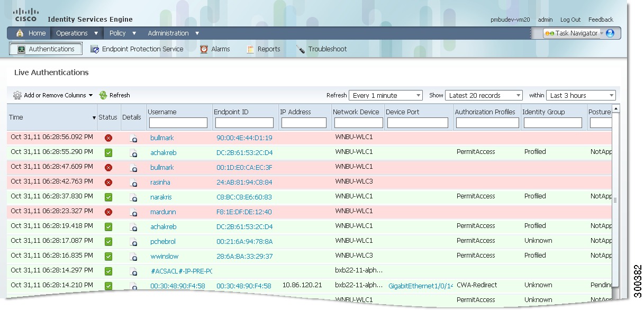
Task: Click passed status icon in narakris row
Action: (108, 197)
